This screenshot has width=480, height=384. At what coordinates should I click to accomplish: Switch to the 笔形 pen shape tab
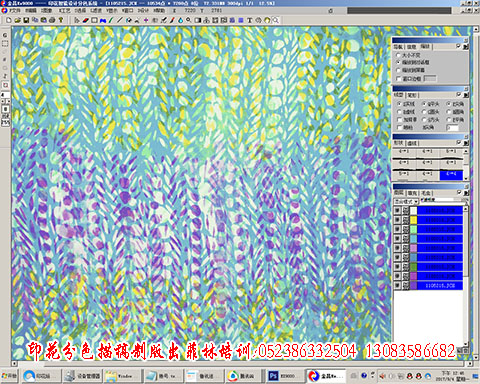point(412,95)
